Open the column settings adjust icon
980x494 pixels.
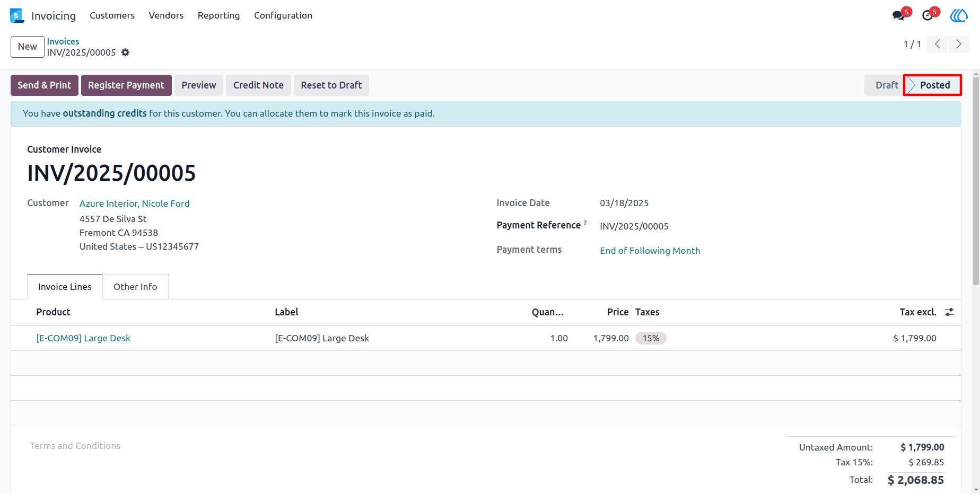(x=949, y=312)
